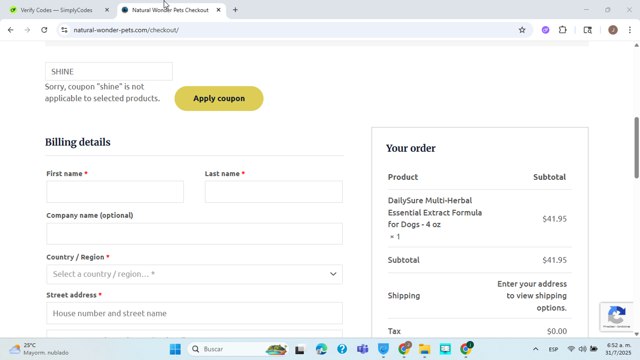
Task: Open the weather widget showing 25°C
Action: [39, 349]
